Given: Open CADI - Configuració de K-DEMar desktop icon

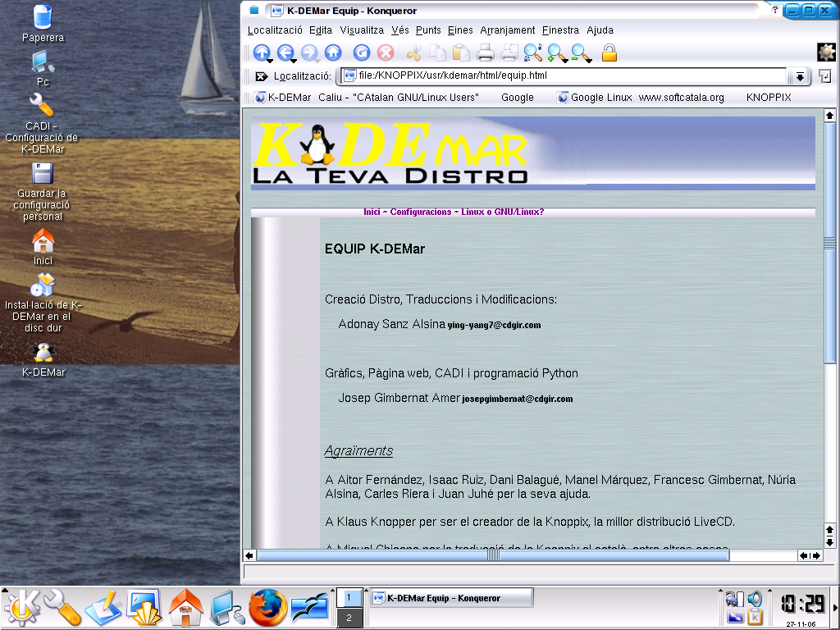Looking at the screenshot, I should click(x=42, y=124).
